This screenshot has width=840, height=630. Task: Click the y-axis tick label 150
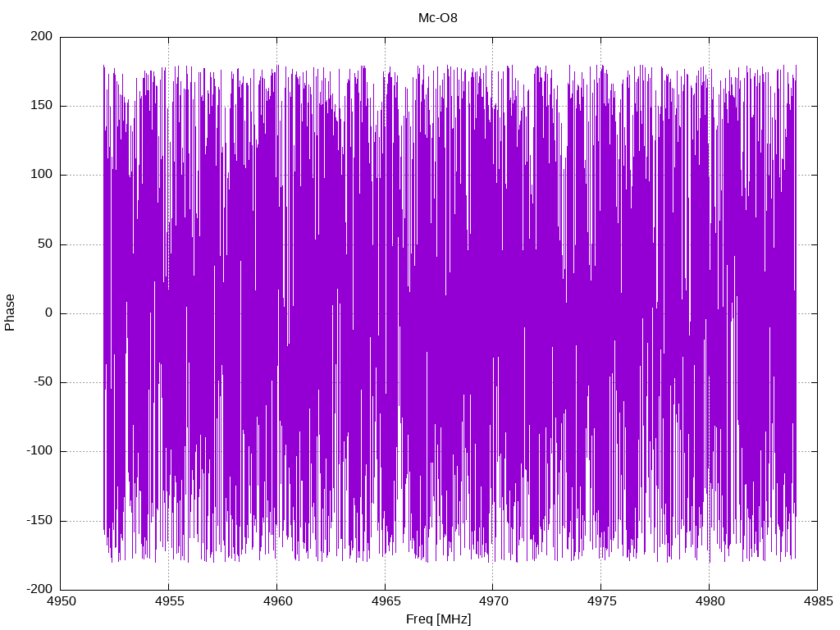coord(42,106)
